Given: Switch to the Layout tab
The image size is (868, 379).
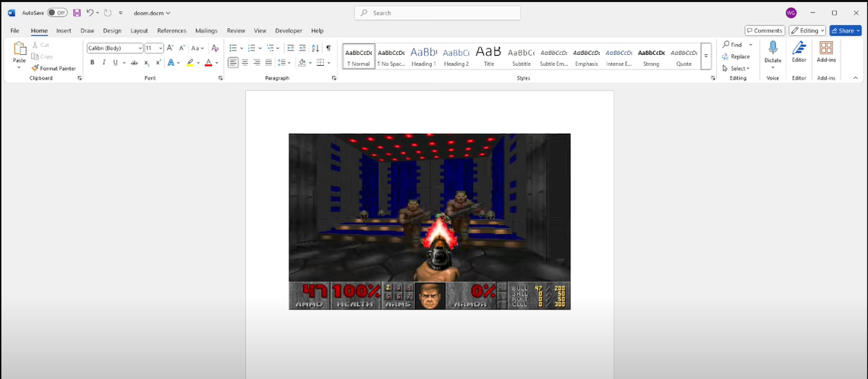Looking at the screenshot, I should [139, 30].
